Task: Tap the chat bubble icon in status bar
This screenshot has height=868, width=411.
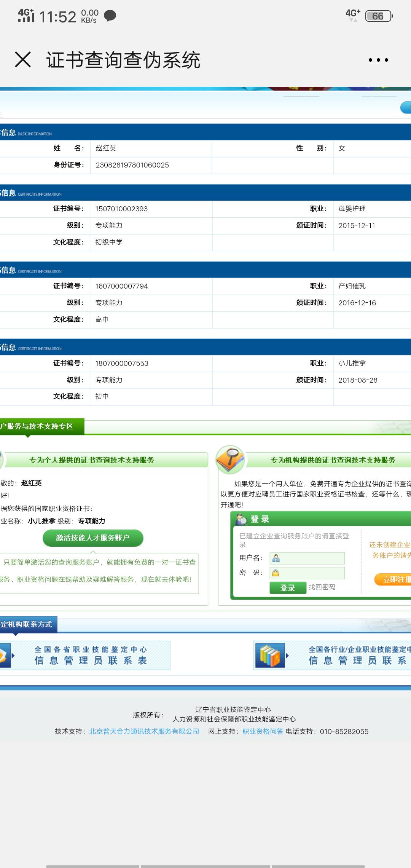Action: tap(110, 16)
